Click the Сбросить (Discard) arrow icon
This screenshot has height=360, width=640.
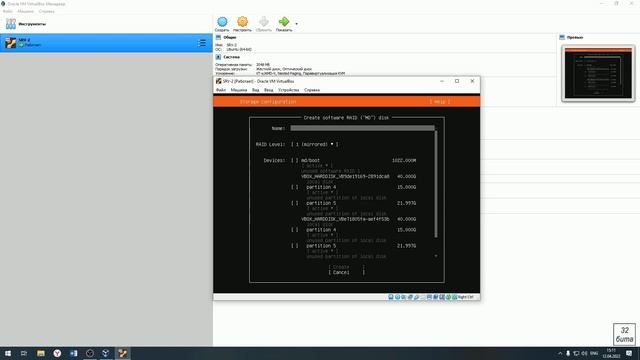tap(264, 22)
